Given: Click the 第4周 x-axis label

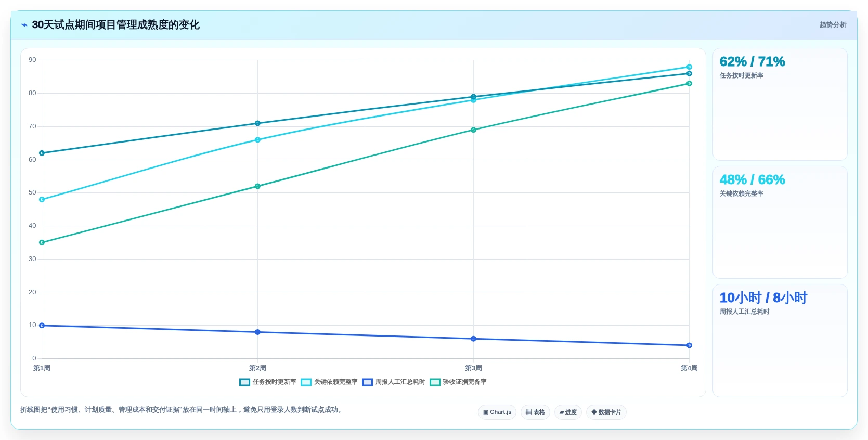Looking at the screenshot, I should pos(689,368).
